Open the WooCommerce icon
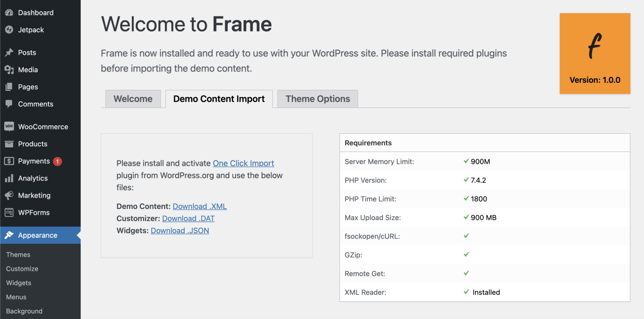The height and width of the screenshot is (319, 644). [x=9, y=126]
